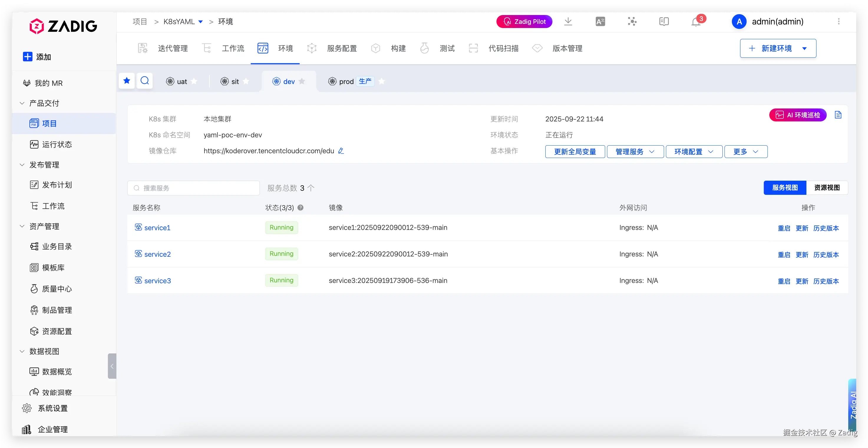Collapse the 发布管理 sidebar group
Image resolution: width=868 pixels, height=448 pixels.
(22, 165)
